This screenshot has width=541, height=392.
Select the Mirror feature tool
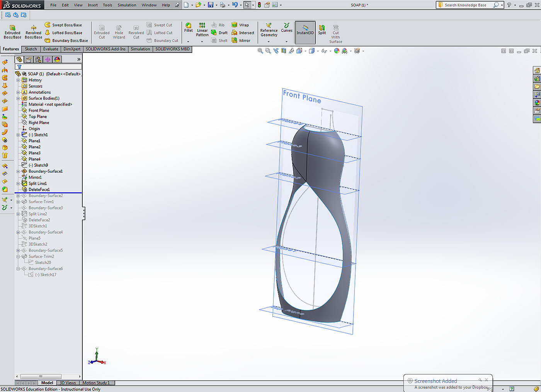[x=241, y=41]
